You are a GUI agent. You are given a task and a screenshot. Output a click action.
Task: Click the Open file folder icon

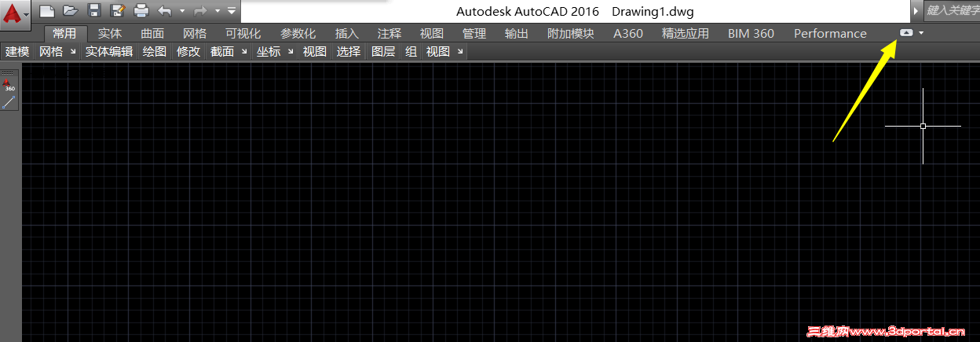71,11
